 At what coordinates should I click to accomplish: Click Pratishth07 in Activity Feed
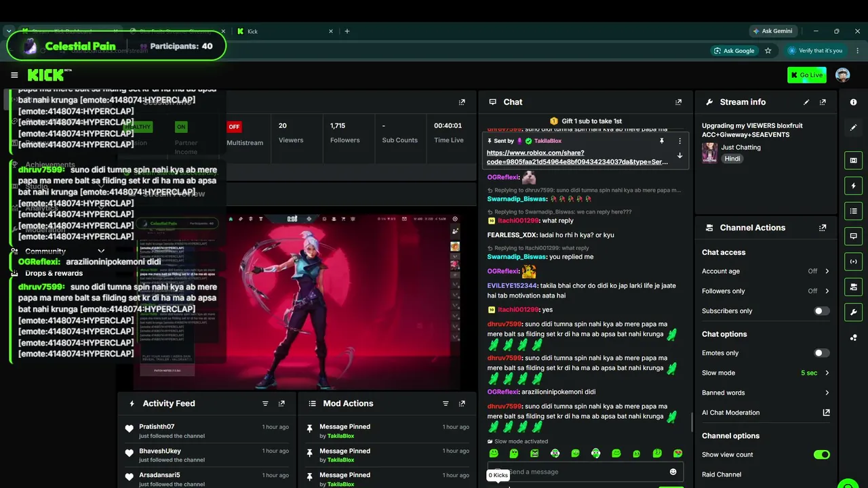(157, 427)
